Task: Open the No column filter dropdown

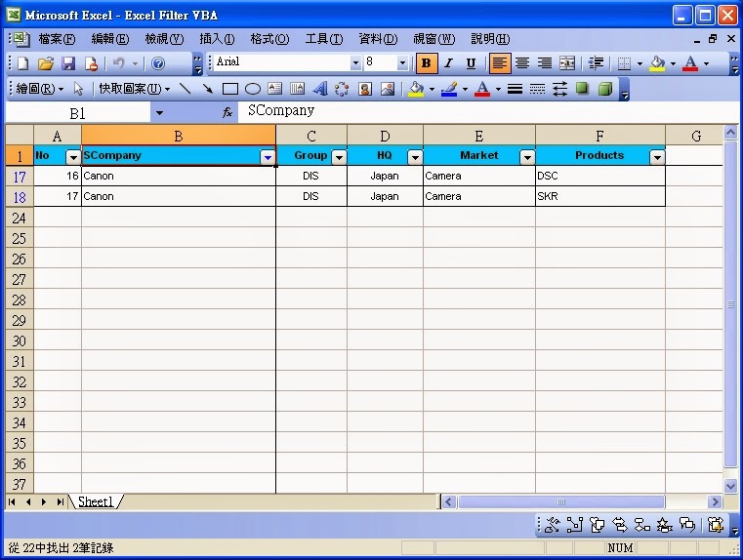Action: coord(73,157)
